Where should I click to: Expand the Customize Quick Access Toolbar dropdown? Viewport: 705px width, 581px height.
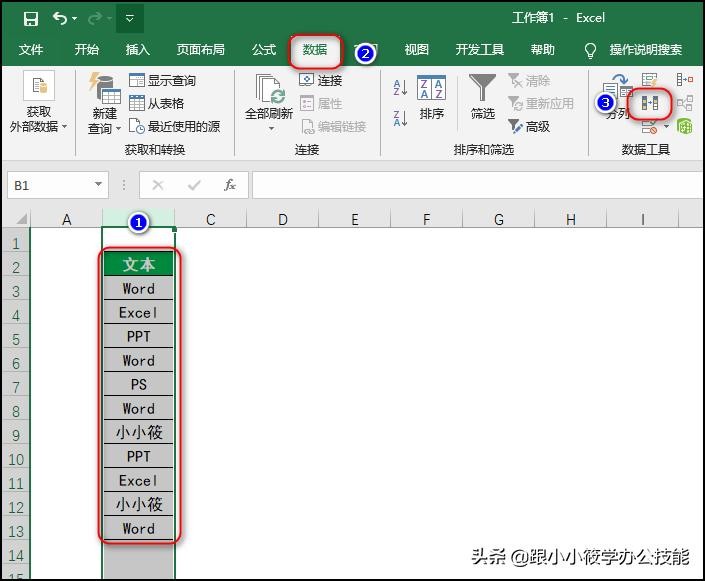pos(130,18)
